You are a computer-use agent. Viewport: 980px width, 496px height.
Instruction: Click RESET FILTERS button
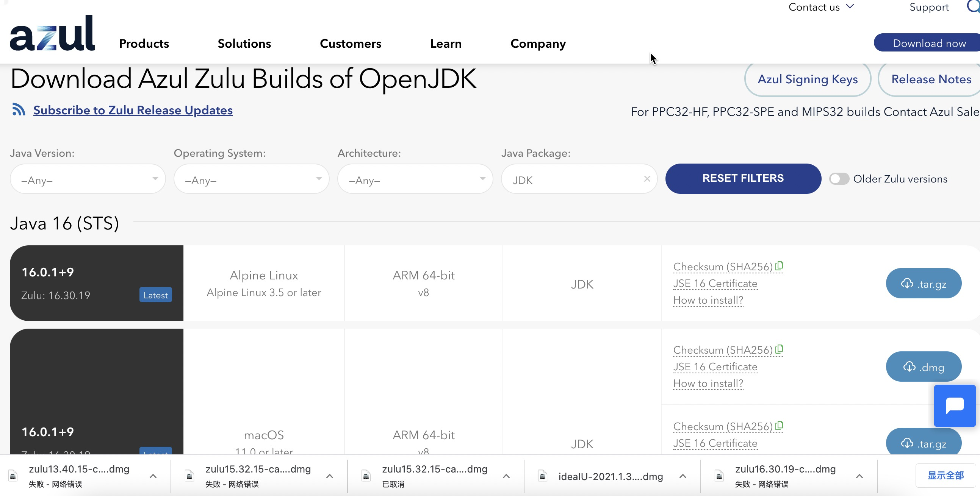pos(743,178)
